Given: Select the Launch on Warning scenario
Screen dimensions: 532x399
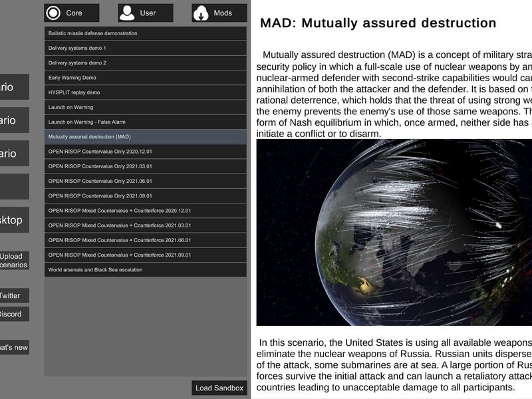Looking at the screenshot, I should tap(146, 107).
